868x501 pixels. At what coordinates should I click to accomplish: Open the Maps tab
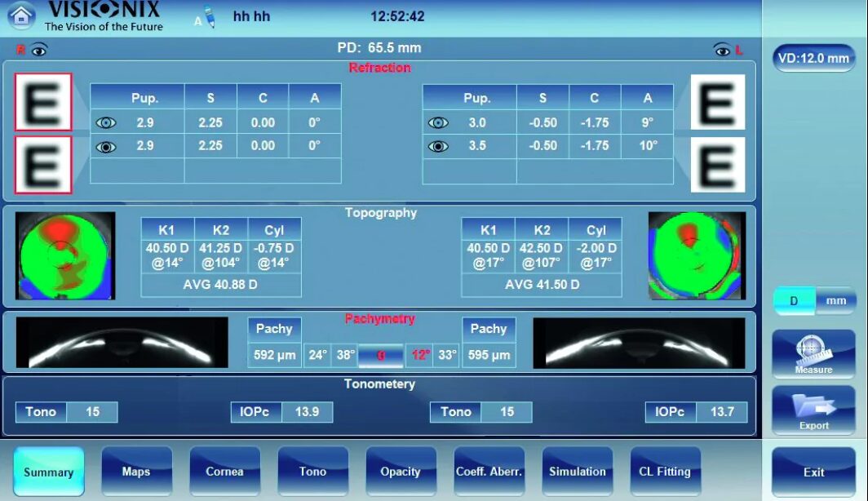tap(136, 472)
